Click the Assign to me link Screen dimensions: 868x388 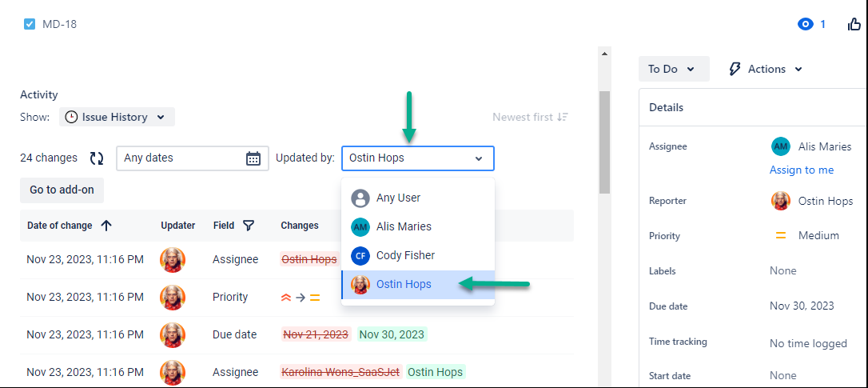click(x=801, y=170)
